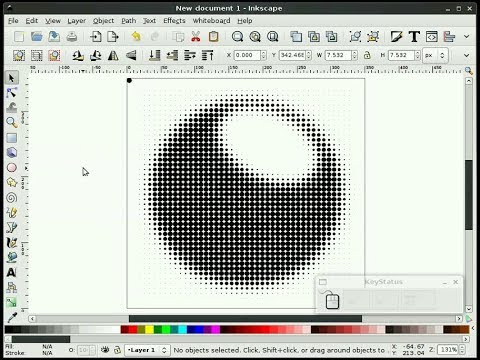Adjust the zoom percentage stepper
480x360 pixels.
tap(462, 350)
